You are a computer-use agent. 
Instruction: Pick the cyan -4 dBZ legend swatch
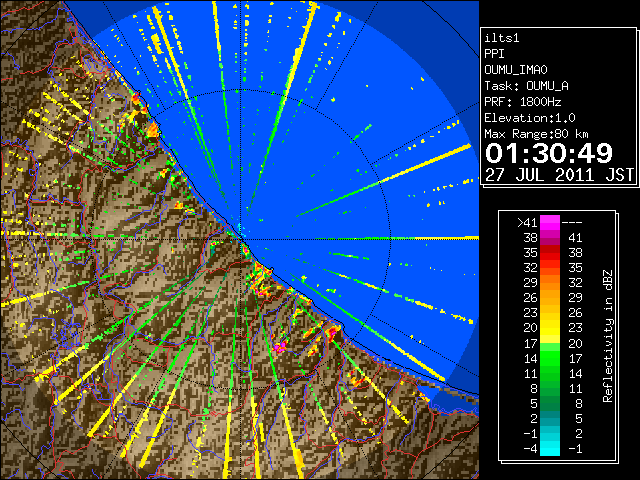(x=550, y=448)
